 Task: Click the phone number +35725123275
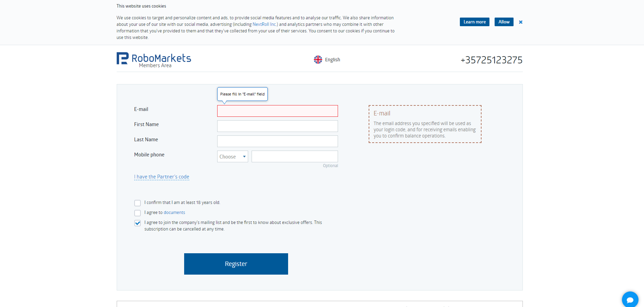click(492, 60)
